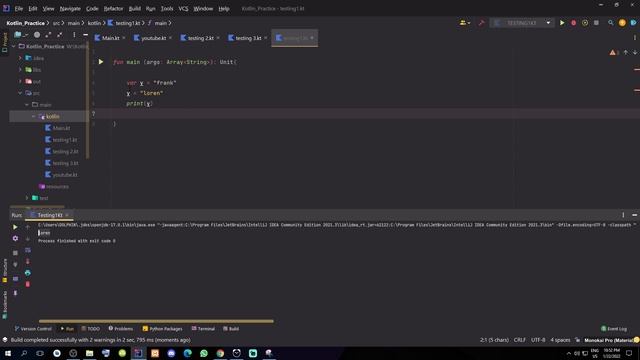Collapse the kotlin folder
Image resolution: width=640 pixels, height=360 pixels.
(x=33, y=117)
